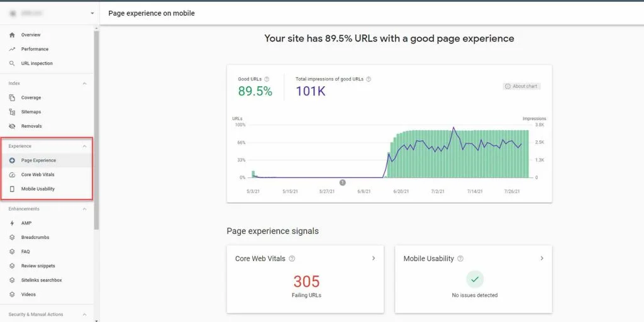Open Core Web Vitals sidebar item
The height and width of the screenshot is (322, 644).
[47, 175]
